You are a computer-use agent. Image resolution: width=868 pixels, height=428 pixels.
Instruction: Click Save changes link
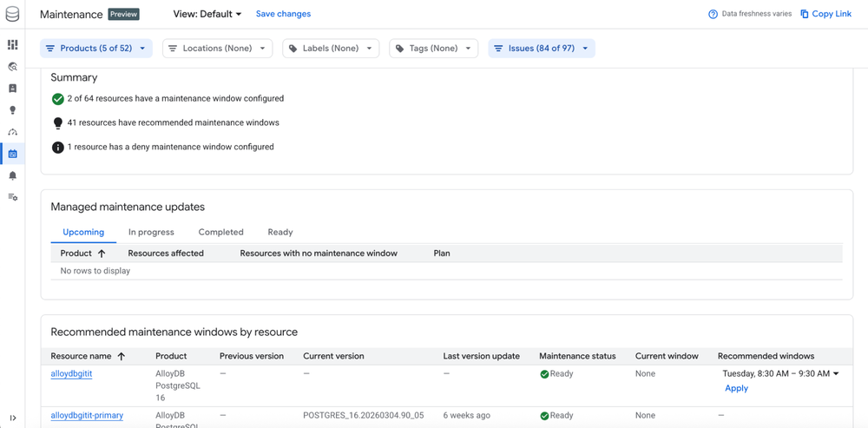point(283,14)
